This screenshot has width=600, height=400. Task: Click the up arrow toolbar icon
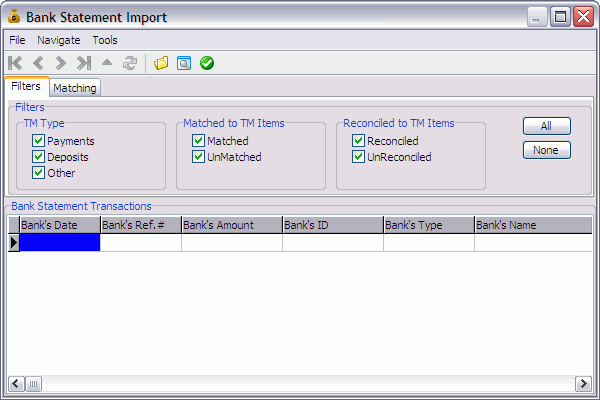pyautogui.click(x=107, y=62)
